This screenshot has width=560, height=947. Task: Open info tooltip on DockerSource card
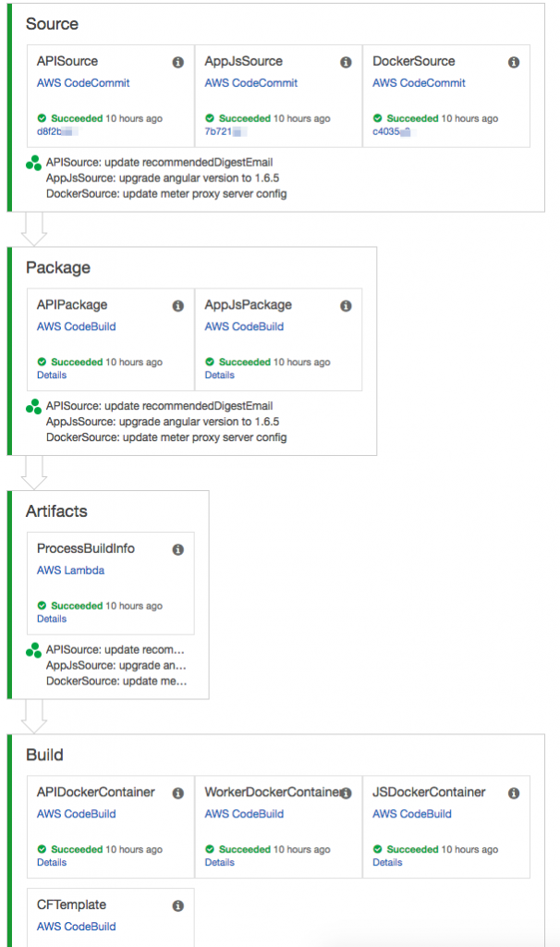click(514, 62)
